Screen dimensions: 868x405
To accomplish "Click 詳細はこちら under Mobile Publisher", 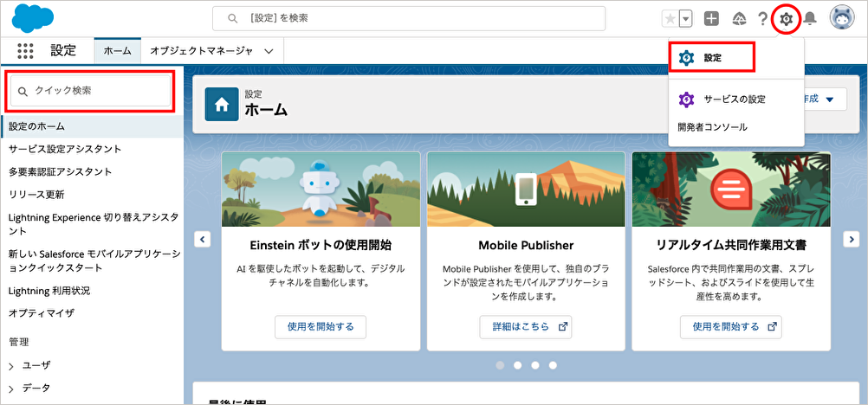I will click(x=525, y=326).
